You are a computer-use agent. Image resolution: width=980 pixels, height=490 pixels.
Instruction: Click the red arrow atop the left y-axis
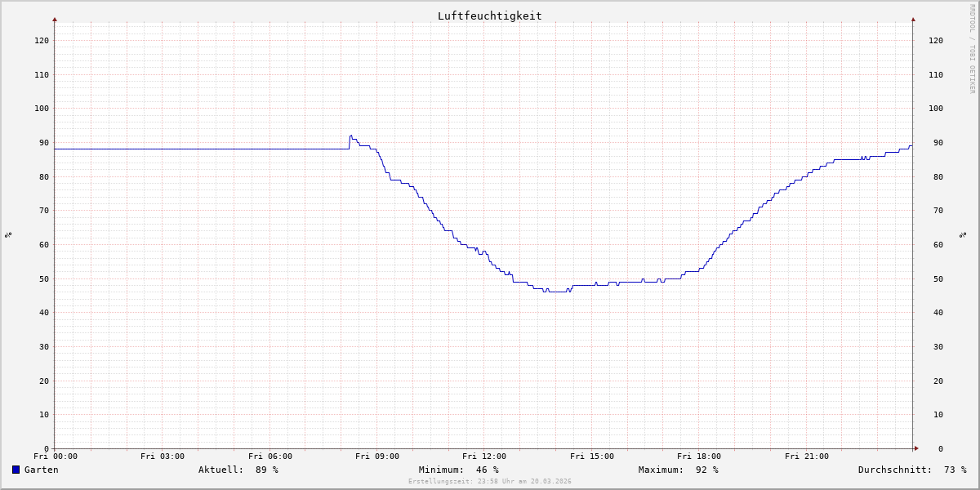point(55,19)
